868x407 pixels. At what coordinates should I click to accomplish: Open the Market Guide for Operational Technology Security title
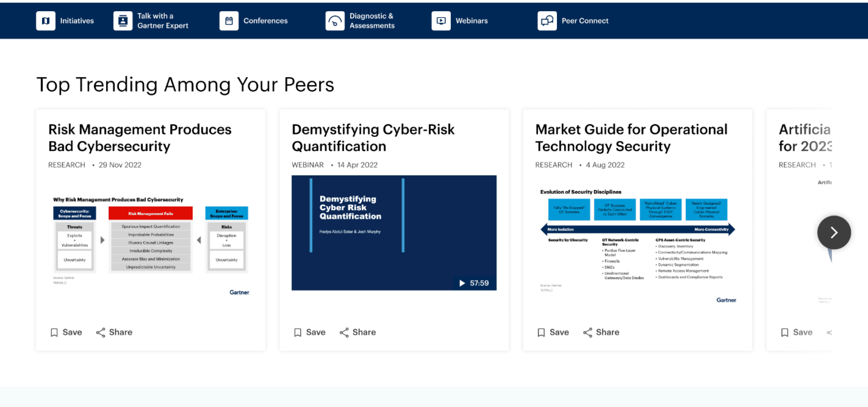(631, 138)
